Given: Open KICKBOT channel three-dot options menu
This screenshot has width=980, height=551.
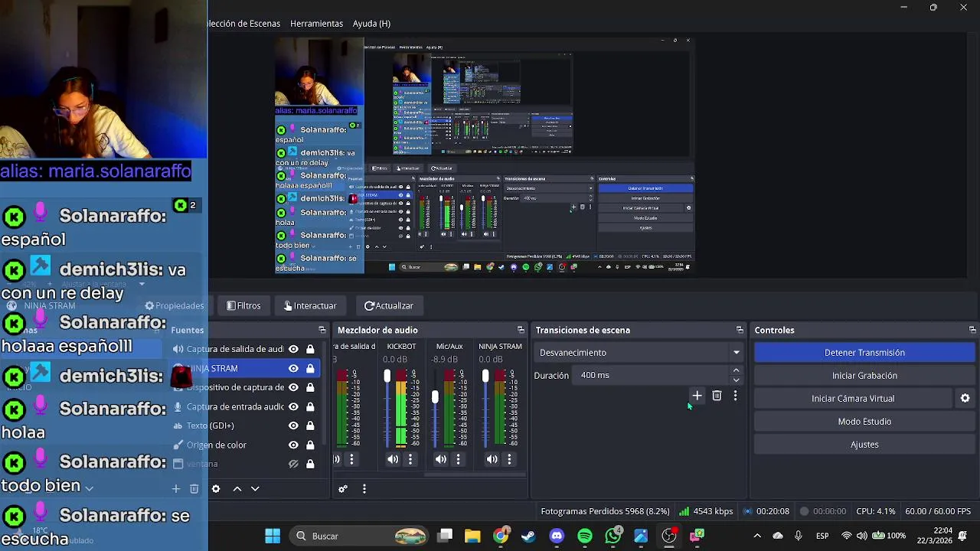Looking at the screenshot, I should (x=410, y=459).
